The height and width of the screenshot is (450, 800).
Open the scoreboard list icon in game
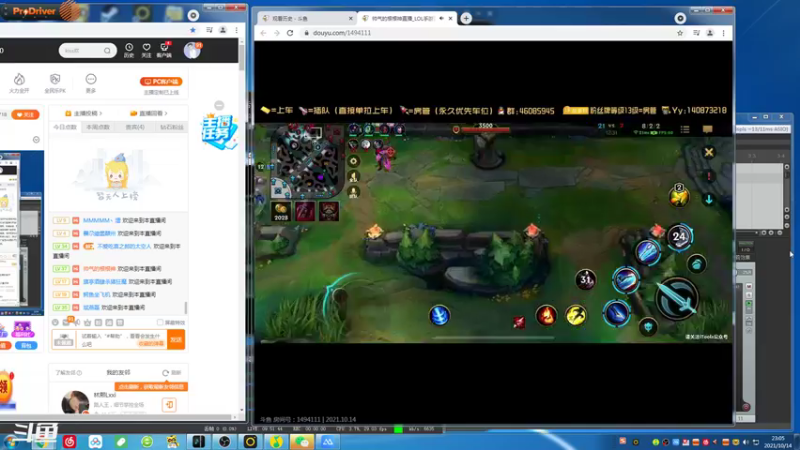[685, 129]
